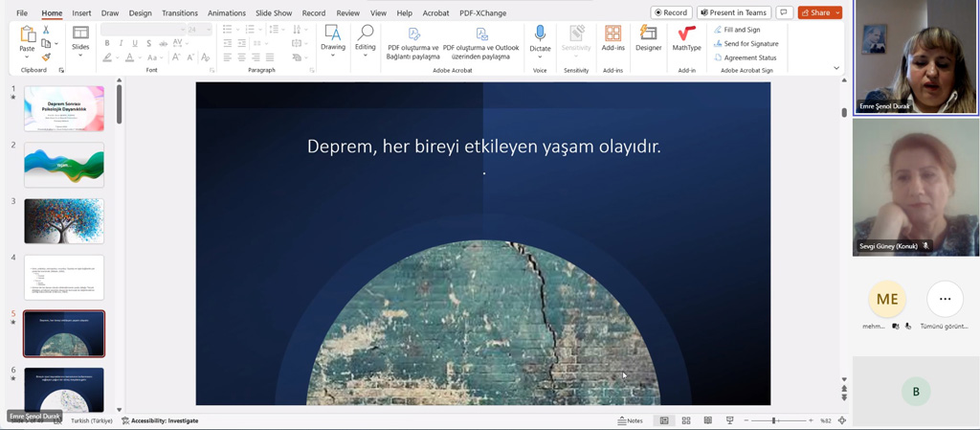Switch to the Transitions tab

pos(179,13)
